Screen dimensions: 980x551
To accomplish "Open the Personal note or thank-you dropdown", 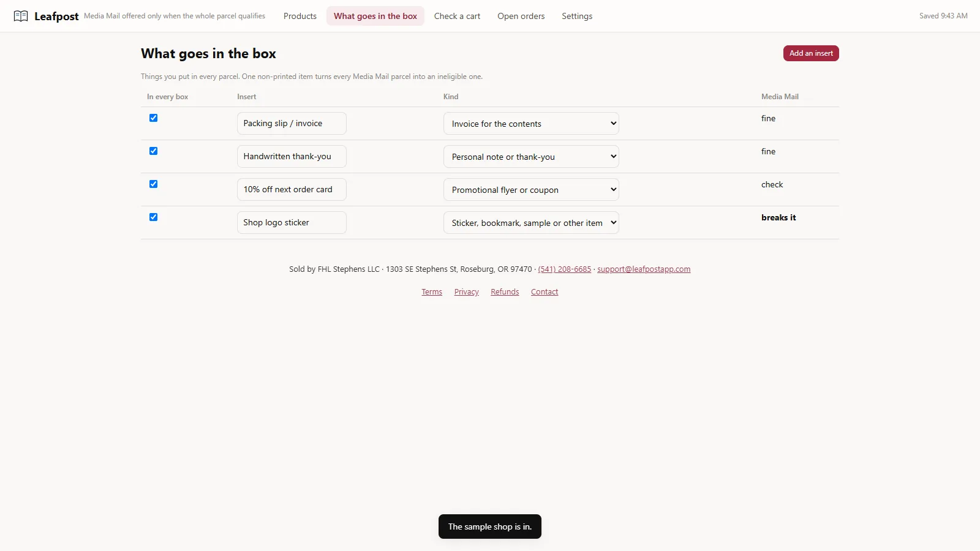I will [x=531, y=157].
